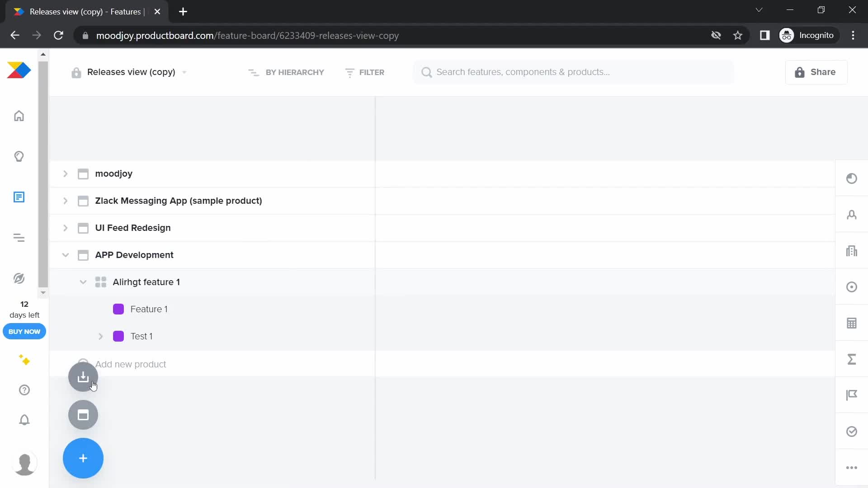Image resolution: width=868 pixels, height=488 pixels.
Task: Click the lock icon beside view name
Action: click(x=76, y=72)
